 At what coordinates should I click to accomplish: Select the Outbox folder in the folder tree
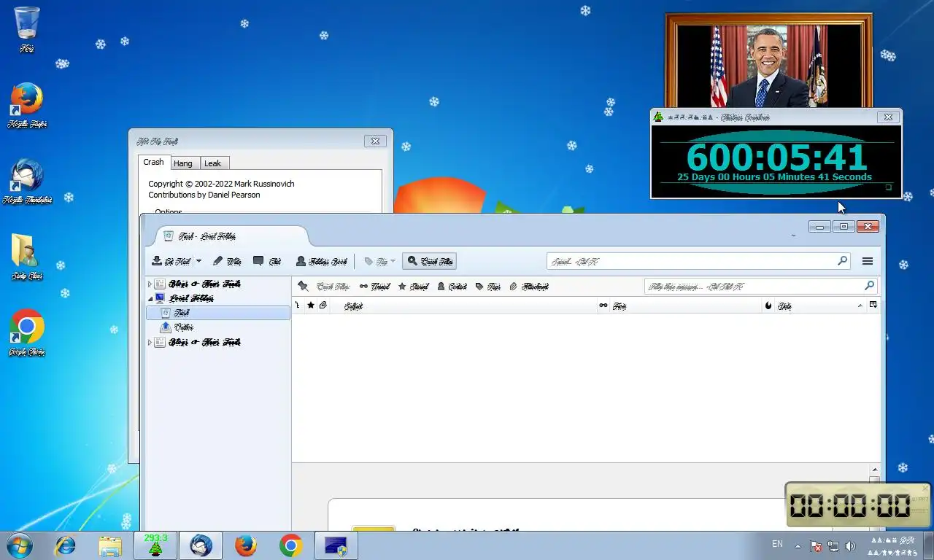click(218, 327)
